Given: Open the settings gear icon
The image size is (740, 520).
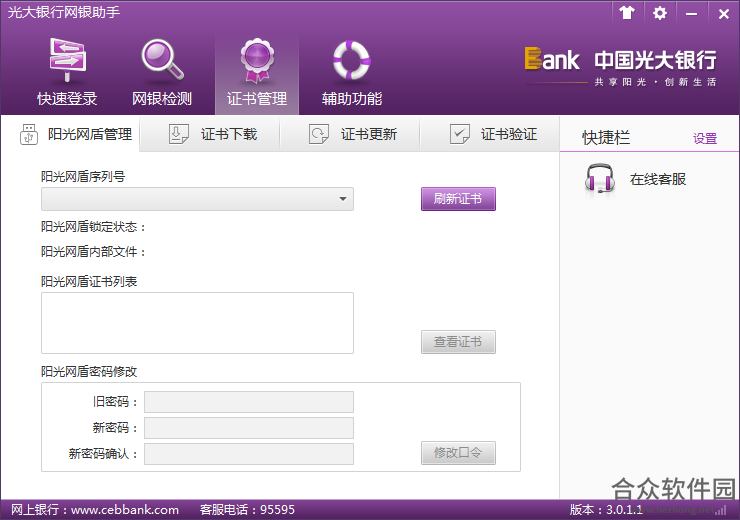Looking at the screenshot, I should point(659,13).
